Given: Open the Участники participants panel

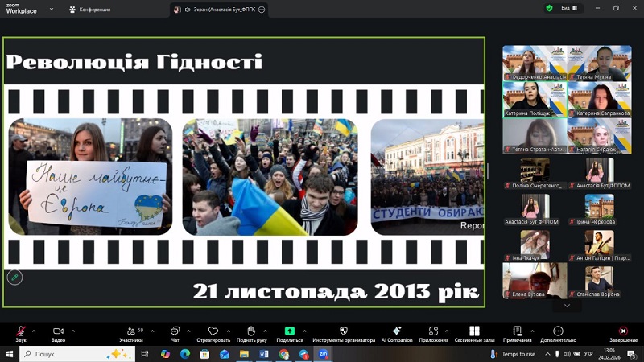Looking at the screenshot, I should pos(130,331).
